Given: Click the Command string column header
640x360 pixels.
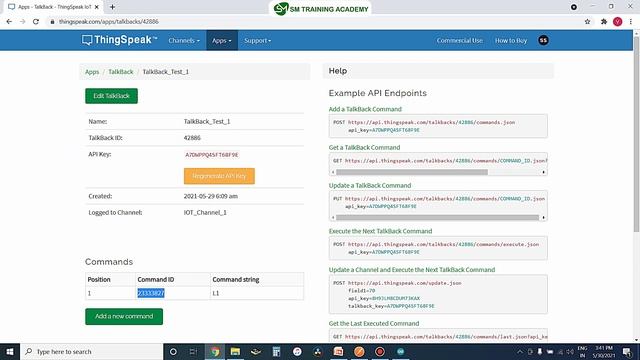Looking at the screenshot, I should coord(236,280).
